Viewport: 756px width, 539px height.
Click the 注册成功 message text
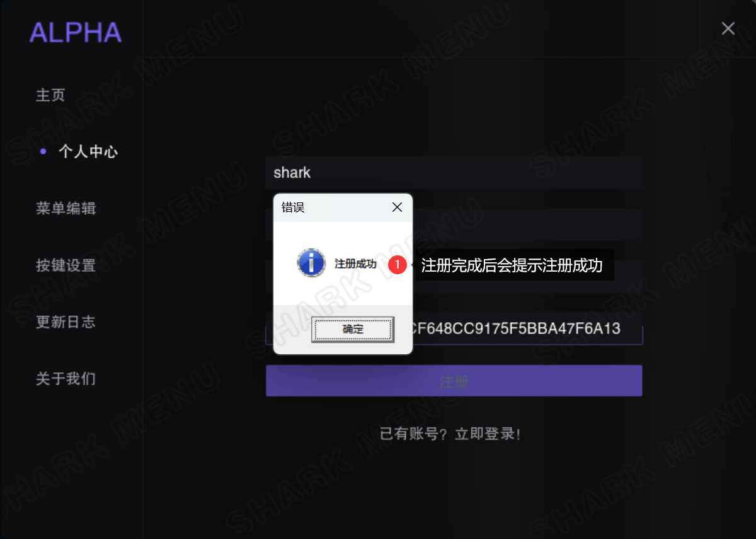click(x=355, y=264)
